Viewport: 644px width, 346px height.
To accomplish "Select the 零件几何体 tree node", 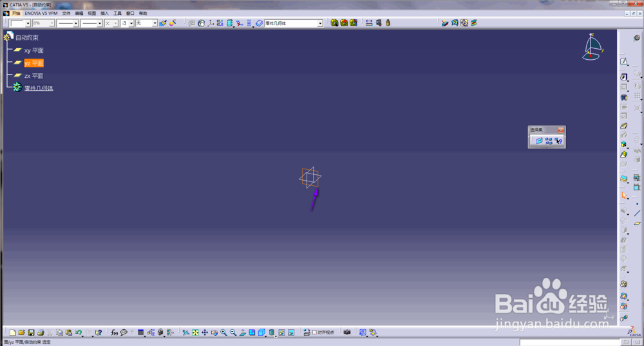I will pyautogui.click(x=39, y=88).
